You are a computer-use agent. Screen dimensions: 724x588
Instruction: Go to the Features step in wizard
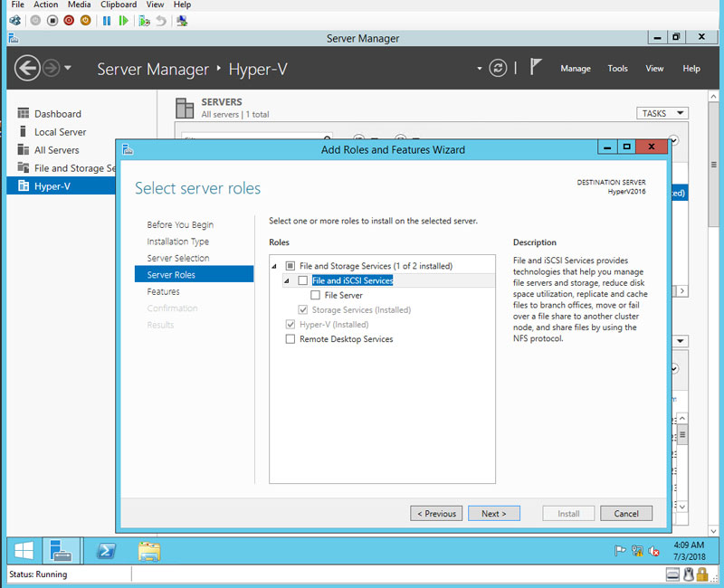coord(164,291)
